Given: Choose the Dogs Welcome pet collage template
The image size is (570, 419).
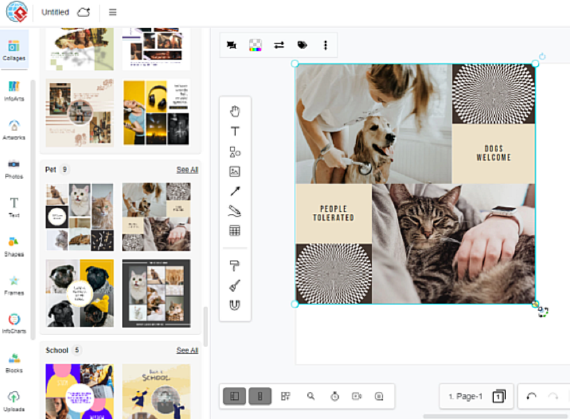Looking at the screenshot, I should point(156,217).
